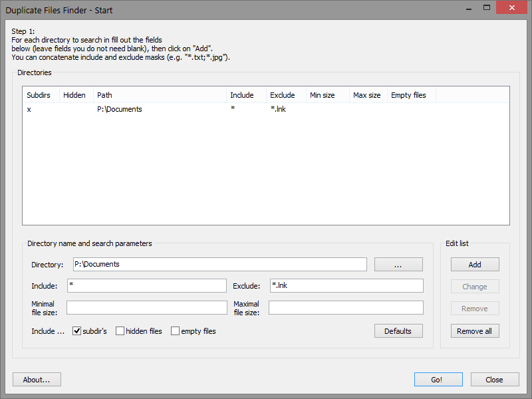
Task: Toggle the hidden files checkbox
Action: coord(120,331)
